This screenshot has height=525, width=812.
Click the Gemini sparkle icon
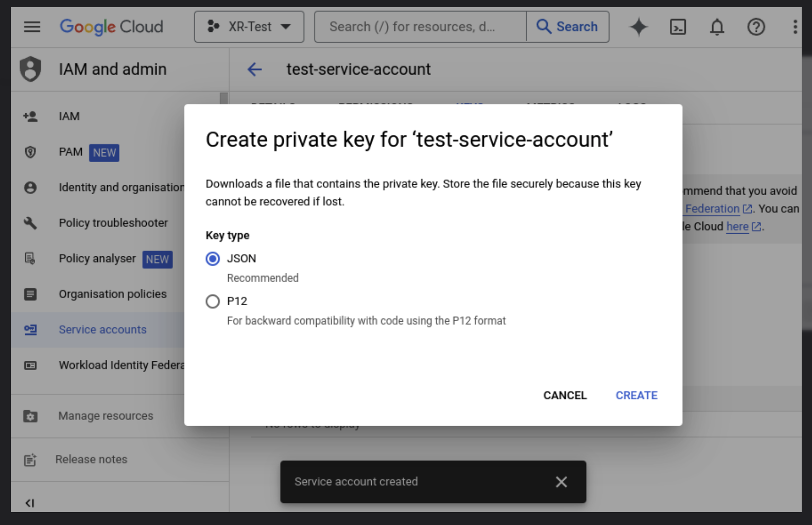638,27
